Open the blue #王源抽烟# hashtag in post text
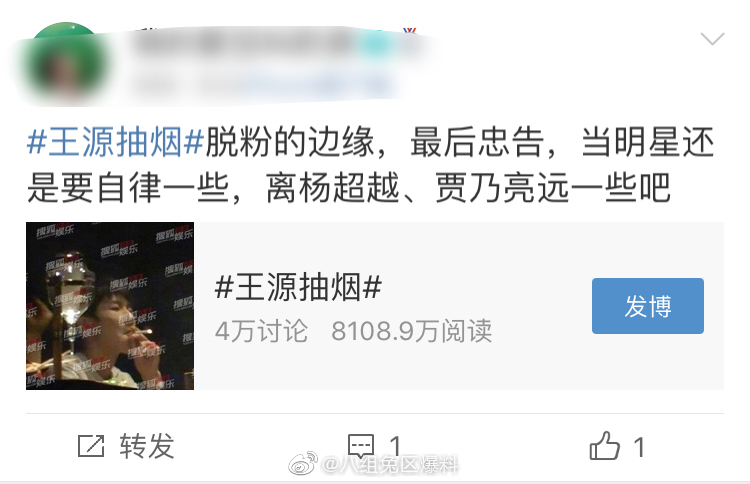750x484 pixels. (115, 142)
